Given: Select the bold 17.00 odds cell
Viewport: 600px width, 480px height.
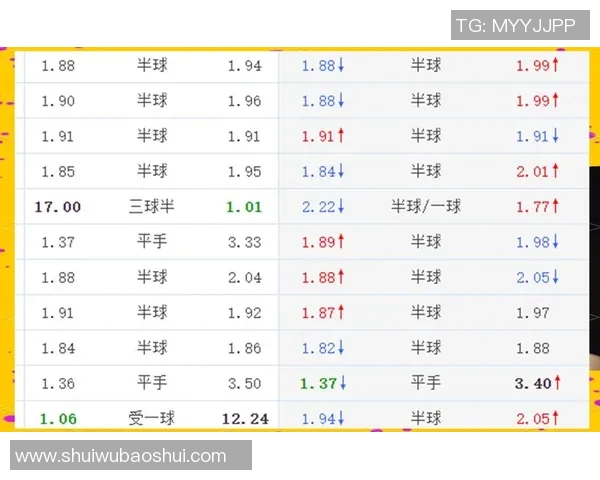Looking at the screenshot, I should click(58, 207).
